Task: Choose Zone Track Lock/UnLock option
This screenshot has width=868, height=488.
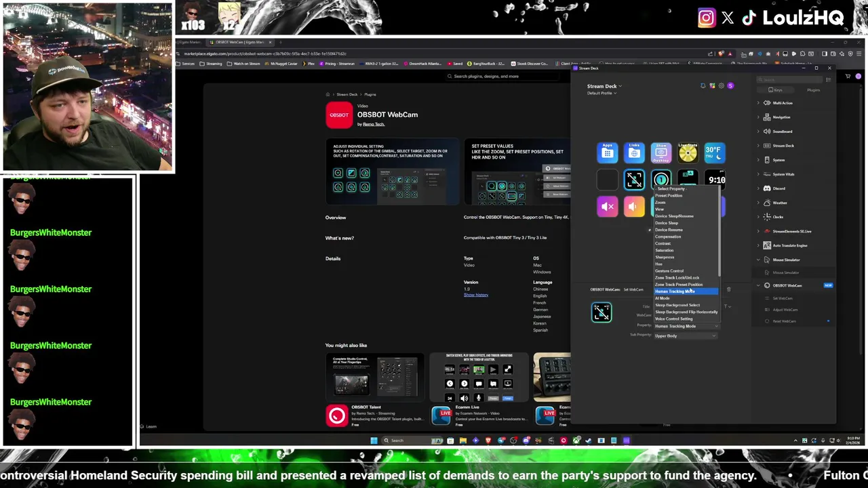Action: [686, 278]
